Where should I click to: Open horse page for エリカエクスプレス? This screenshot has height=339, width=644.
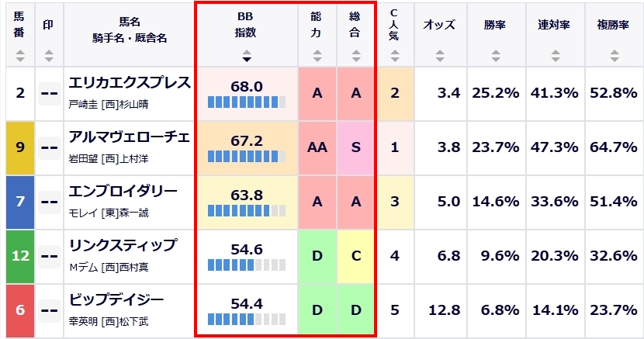coord(130,82)
